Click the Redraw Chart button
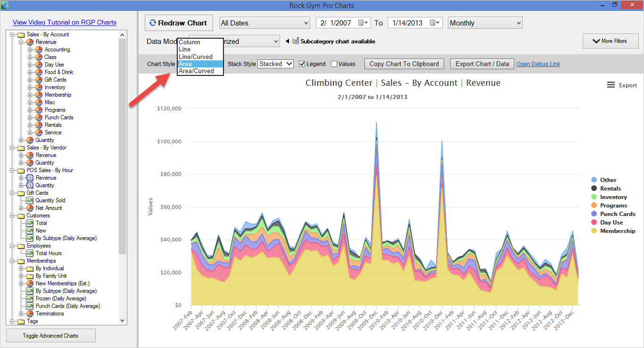This screenshot has width=644, height=348. (x=179, y=23)
